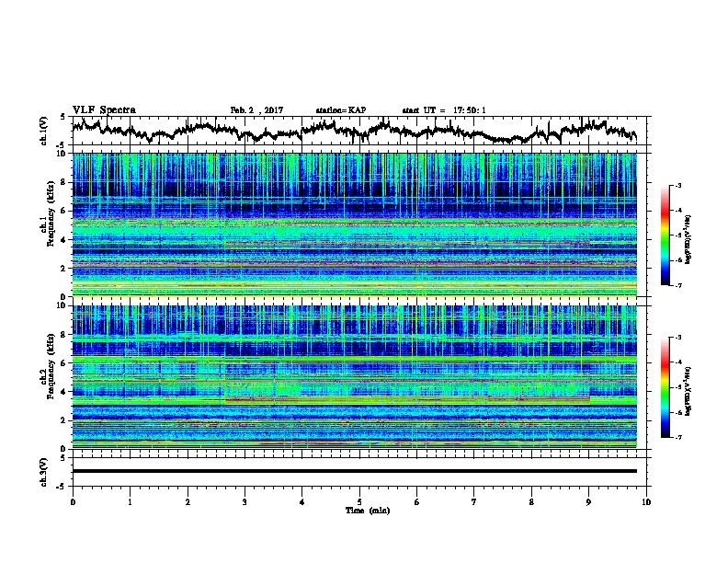This screenshot has height=563, width=728.
Task: Click inside the ch.2 spectrogram plot
Action: [x=355, y=377]
